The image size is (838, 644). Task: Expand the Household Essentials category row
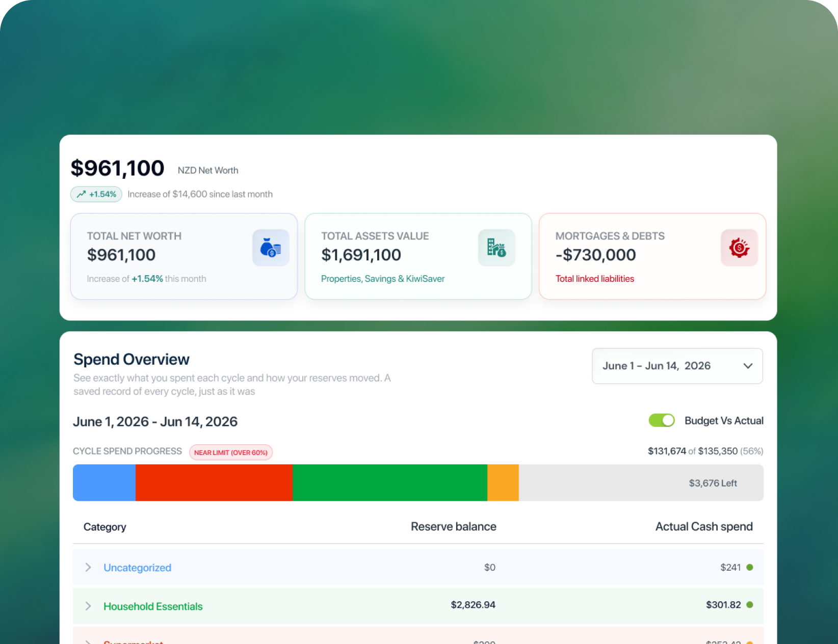pos(88,606)
